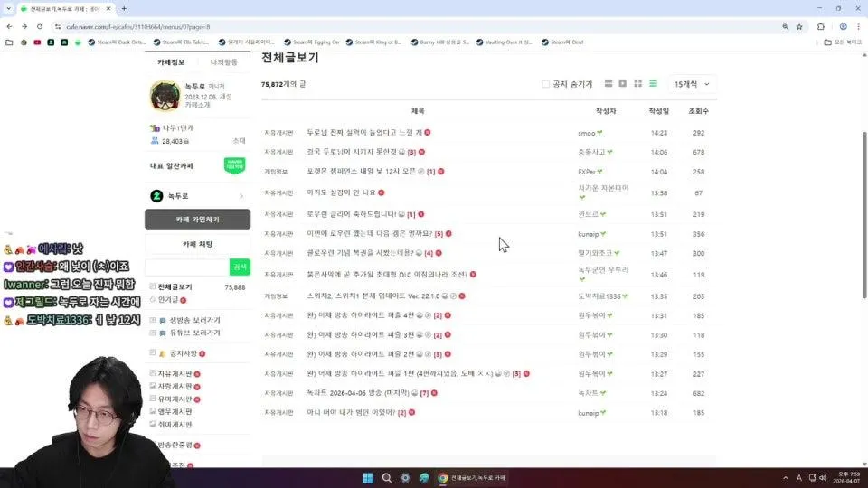Click the cafe profile thumbnail image
Viewport: 868px width, 488px height.
coord(165,96)
